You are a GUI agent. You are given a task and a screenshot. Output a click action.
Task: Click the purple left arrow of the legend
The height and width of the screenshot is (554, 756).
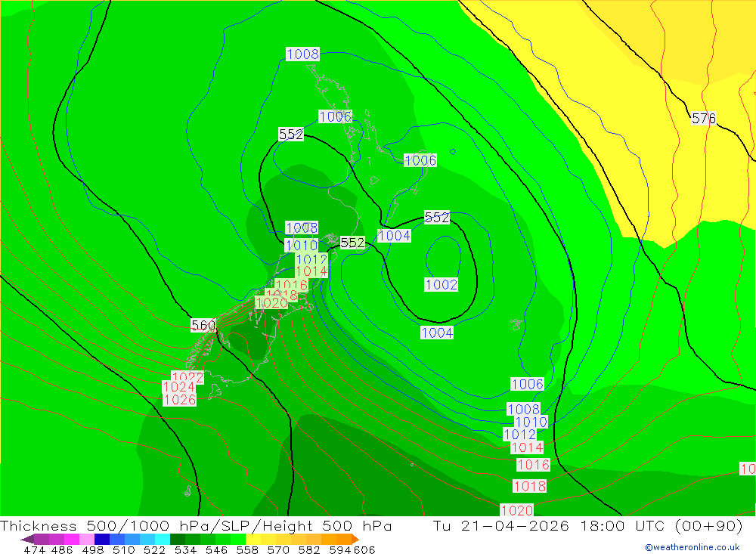click(27, 539)
